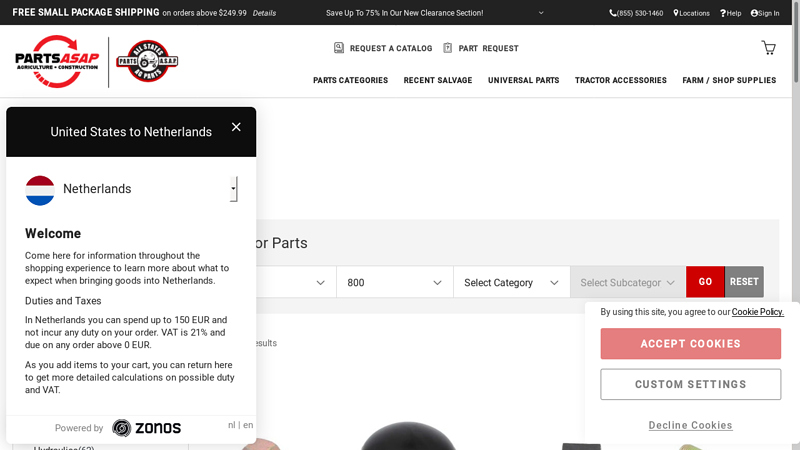Expand the top promo banner chevron

pos(541,13)
